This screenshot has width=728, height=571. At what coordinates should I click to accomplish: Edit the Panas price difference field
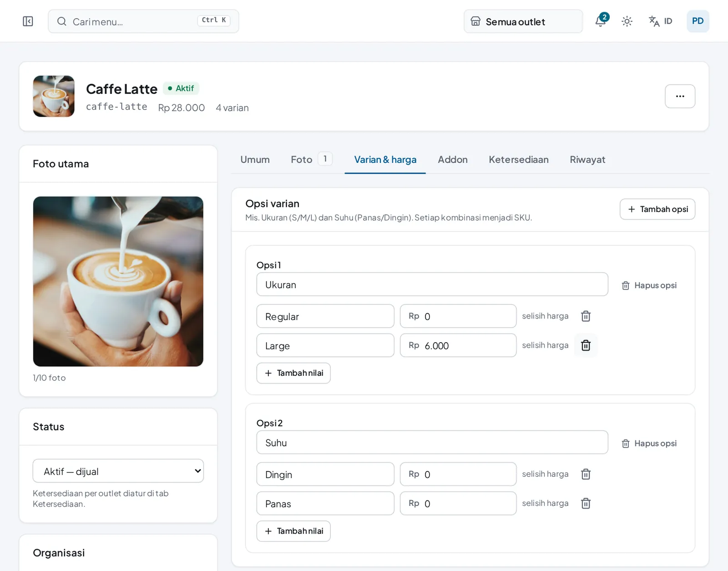click(458, 503)
